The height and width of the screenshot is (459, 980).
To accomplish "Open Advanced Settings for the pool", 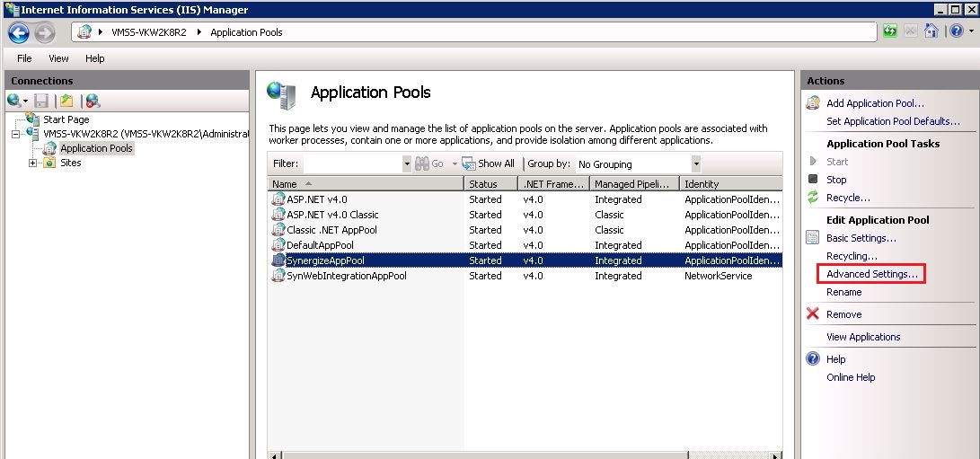I will click(x=872, y=274).
